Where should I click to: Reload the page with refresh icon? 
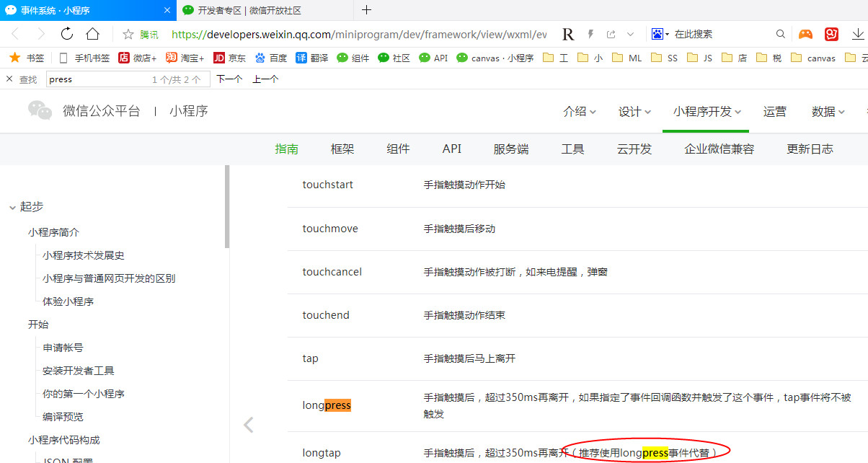coord(67,34)
